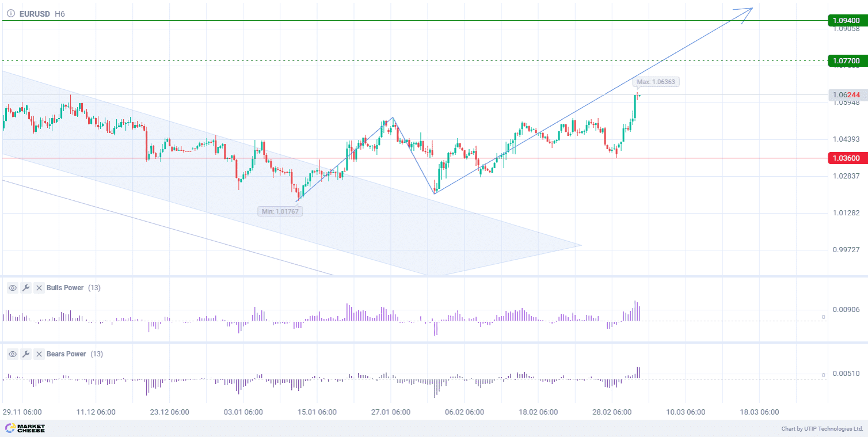This screenshot has width=868, height=437.
Task: Click the Bulls Power indicator name
Action: pyautogui.click(x=65, y=288)
